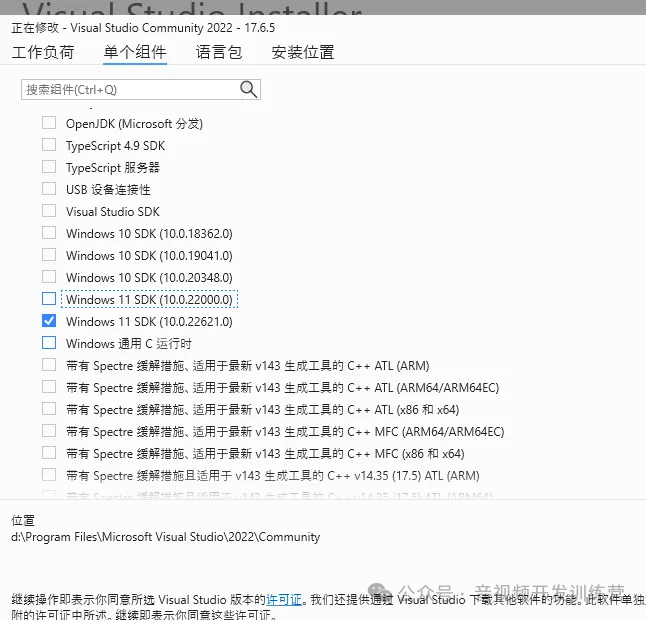Image resolution: width=646 pixels, height=620 pixels.
Task: Focus the component search box
Action: click(x=140, y=89)
